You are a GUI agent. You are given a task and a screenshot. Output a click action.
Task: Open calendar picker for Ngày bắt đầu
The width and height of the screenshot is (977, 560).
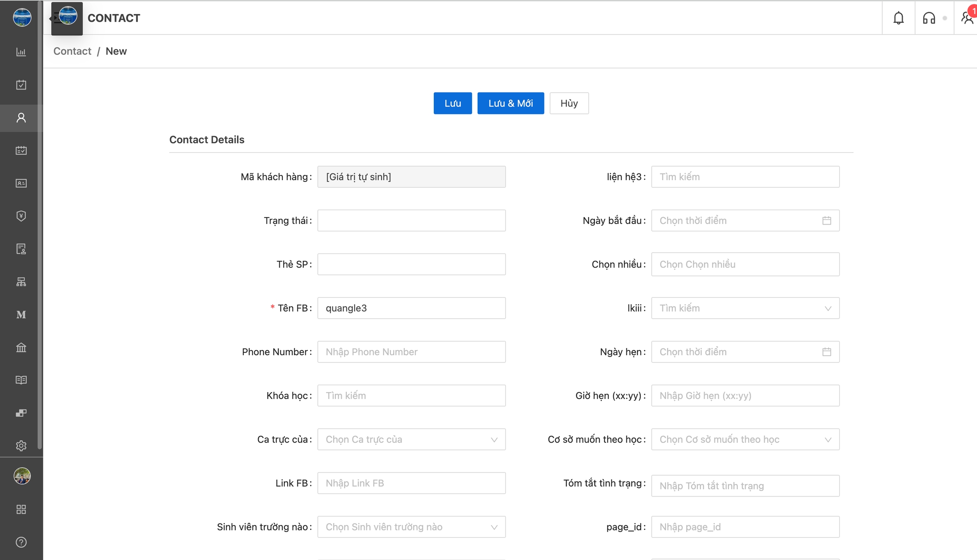pyautogui.click(x=826, y=220)
